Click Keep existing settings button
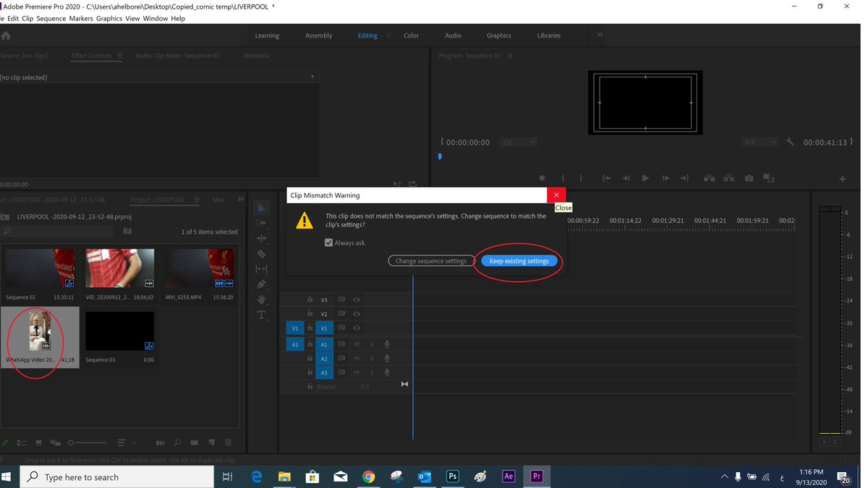 pos(519,261)
